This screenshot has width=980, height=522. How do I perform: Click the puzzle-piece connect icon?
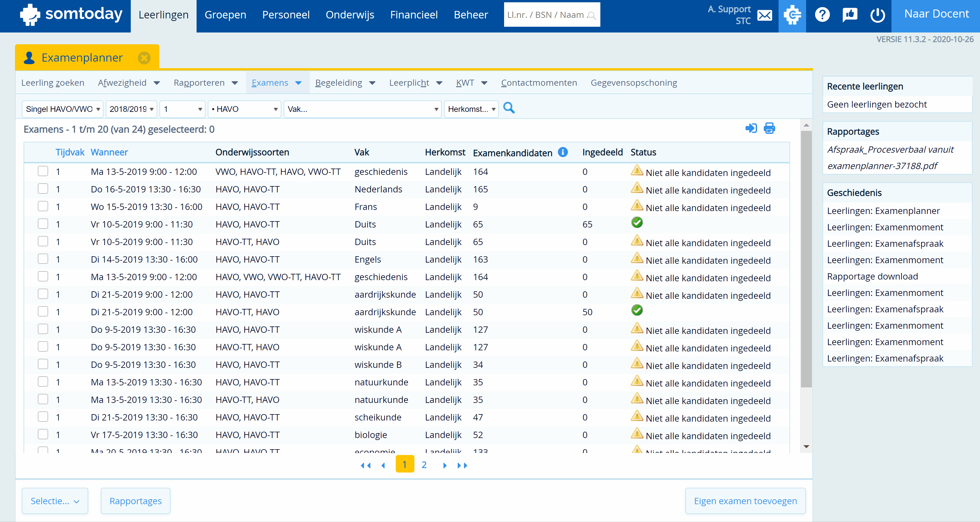tap(792, 15)
